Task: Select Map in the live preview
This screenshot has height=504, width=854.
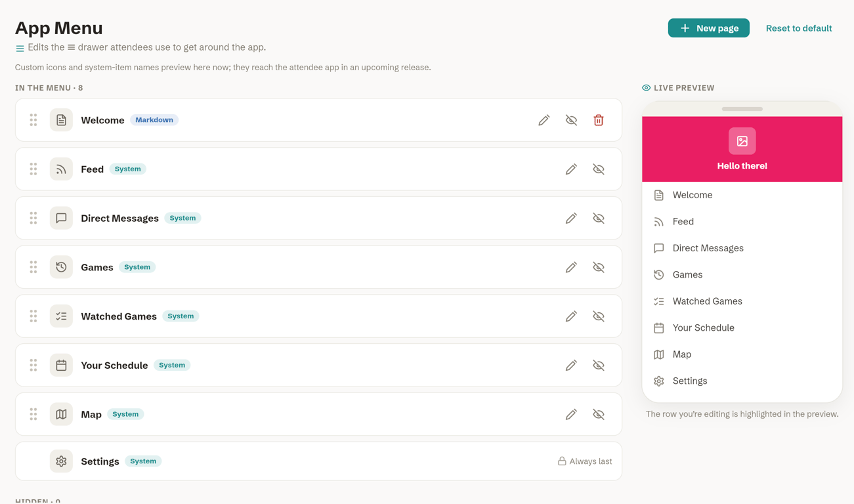Action: click(742, 354)
